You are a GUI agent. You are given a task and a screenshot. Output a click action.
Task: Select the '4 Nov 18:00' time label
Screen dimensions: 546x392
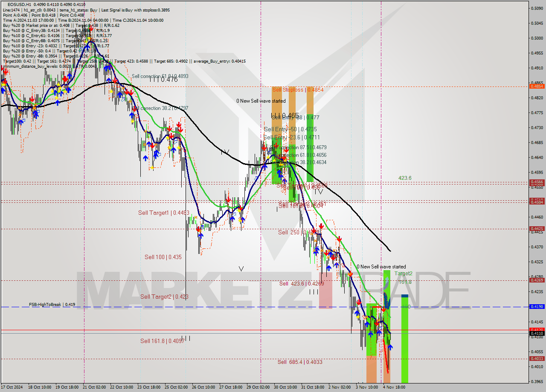tap(394, 388)
